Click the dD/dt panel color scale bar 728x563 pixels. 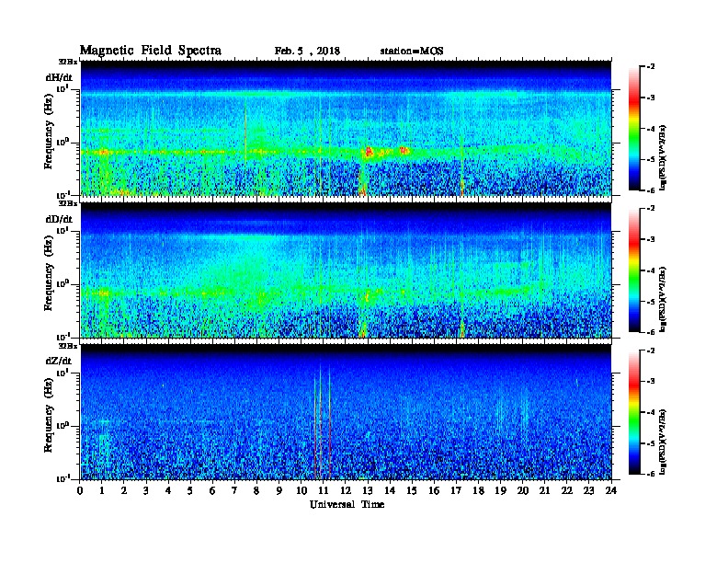point(634,270)
